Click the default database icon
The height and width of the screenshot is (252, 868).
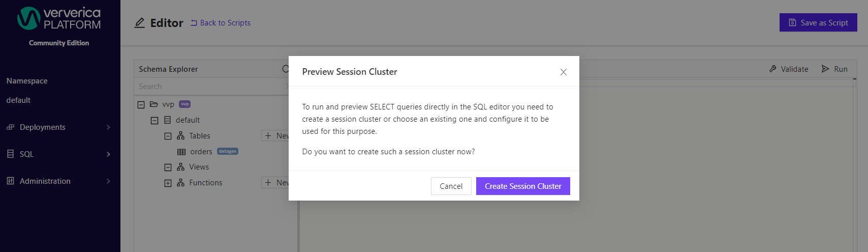click(x=168, y=120)
